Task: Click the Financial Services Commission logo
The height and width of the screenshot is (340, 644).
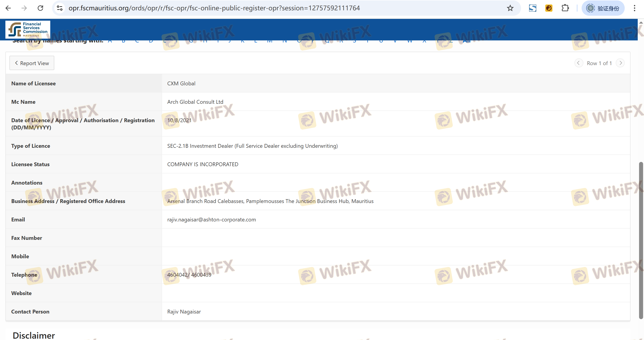Action: (28, 29)
